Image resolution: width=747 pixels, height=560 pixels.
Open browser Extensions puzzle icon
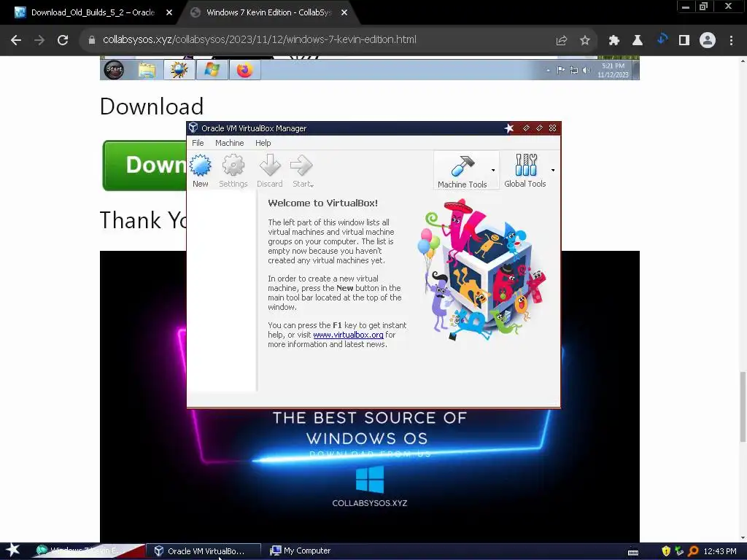[614, 41]
